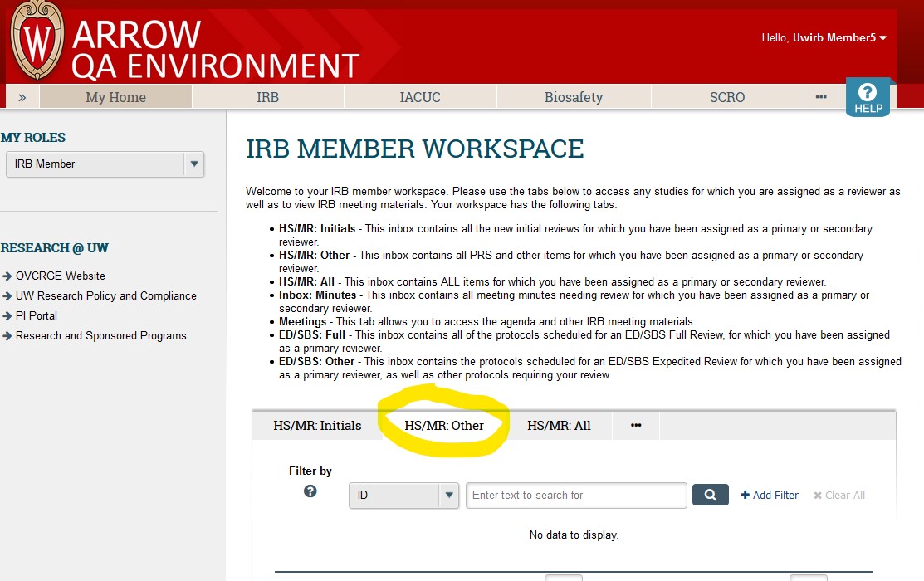Image resolution: width=924 pixels, height=581 pixels.
Task: Open the HELP panel with the question mark icon
Action: point(868,97)
